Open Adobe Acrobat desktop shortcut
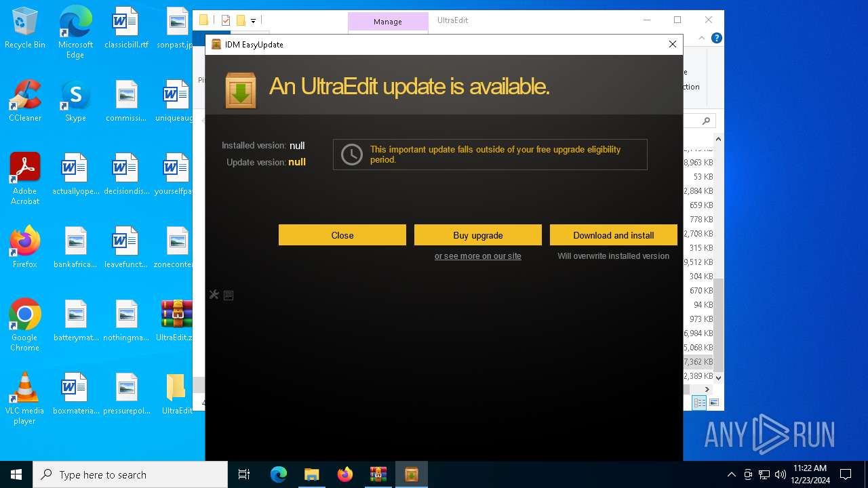 pos(25,179)
